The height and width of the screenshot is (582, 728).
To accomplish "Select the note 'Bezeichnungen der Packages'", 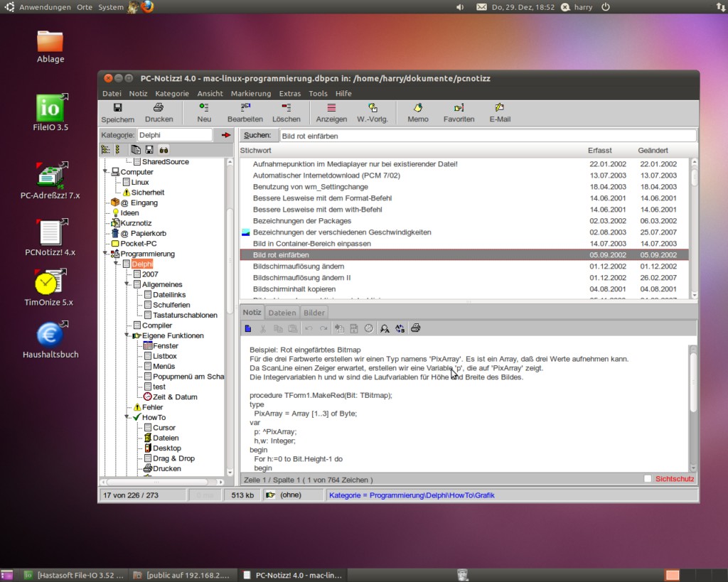I will [x=464, y=221].
